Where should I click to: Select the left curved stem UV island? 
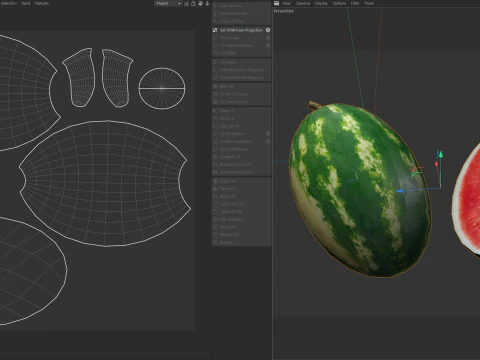point(79,77)
